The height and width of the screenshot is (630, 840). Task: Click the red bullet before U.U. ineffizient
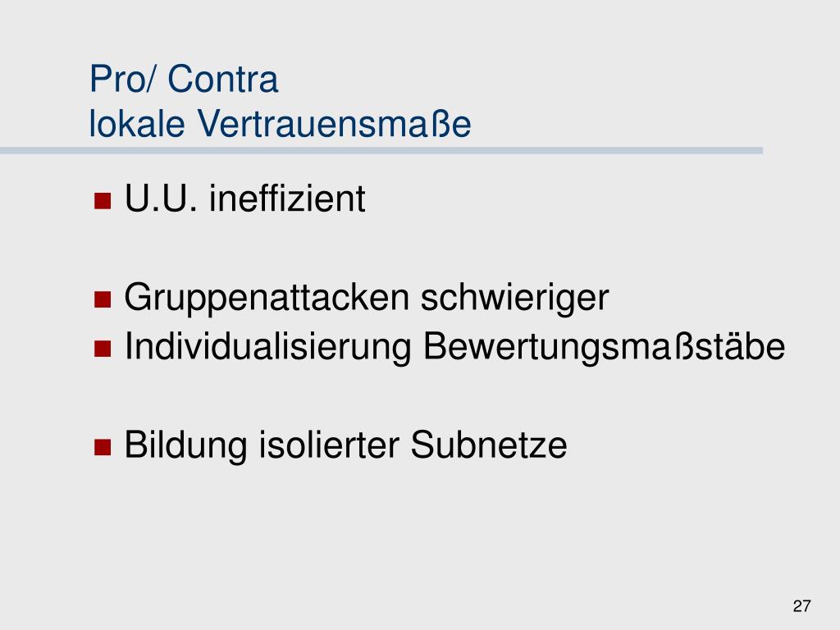[x=103, y=201]
